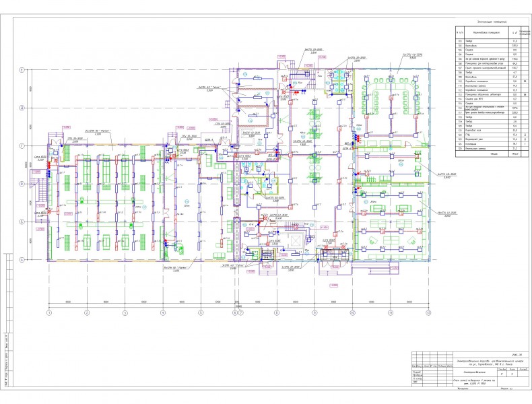Click grid axis marker 12 at bottom

tap(429, 312)
